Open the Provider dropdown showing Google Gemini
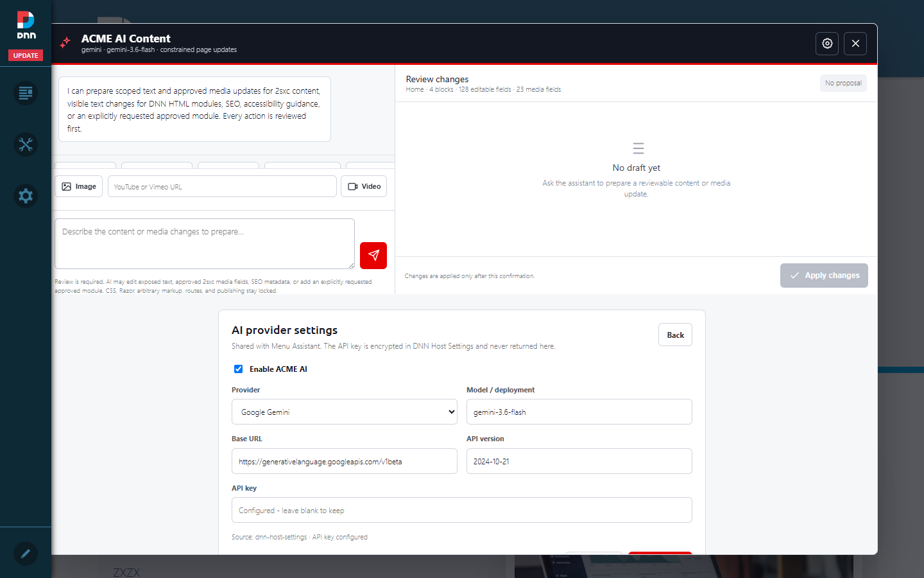Image resolution: width=924 pixels, height=578 pixels. 345,412
